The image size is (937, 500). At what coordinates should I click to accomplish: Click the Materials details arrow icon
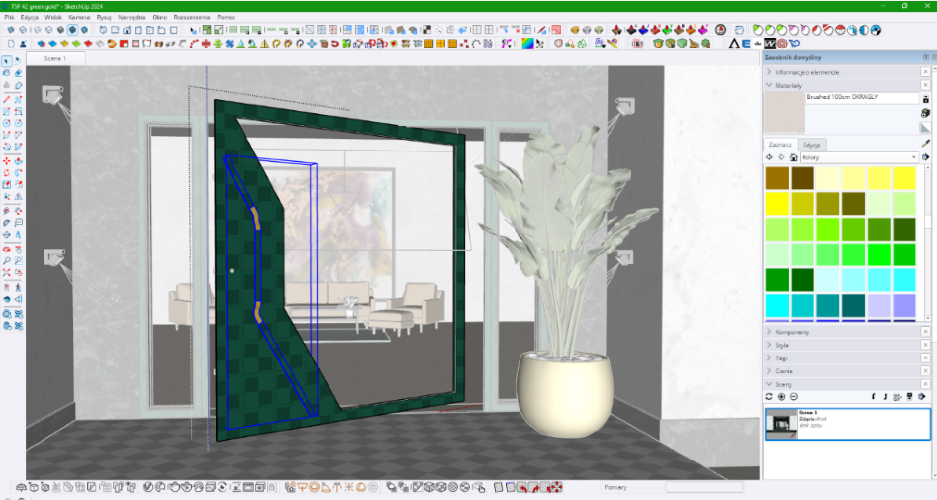point(925,157)
